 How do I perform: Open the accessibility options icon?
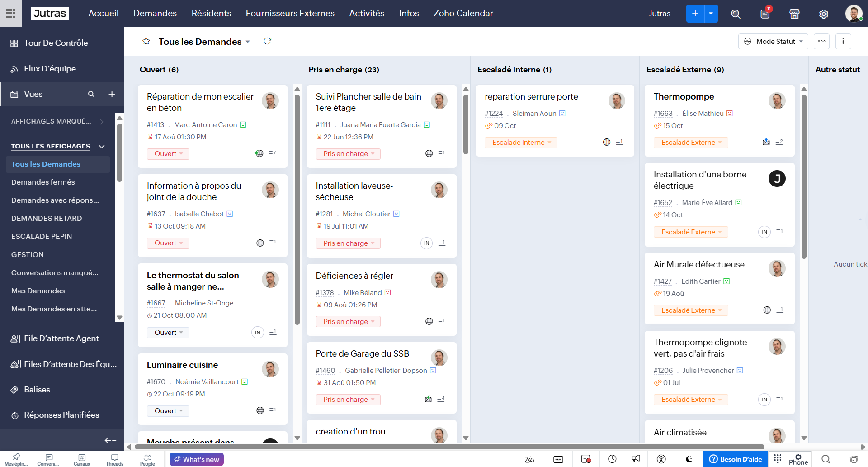pos(661,459)
